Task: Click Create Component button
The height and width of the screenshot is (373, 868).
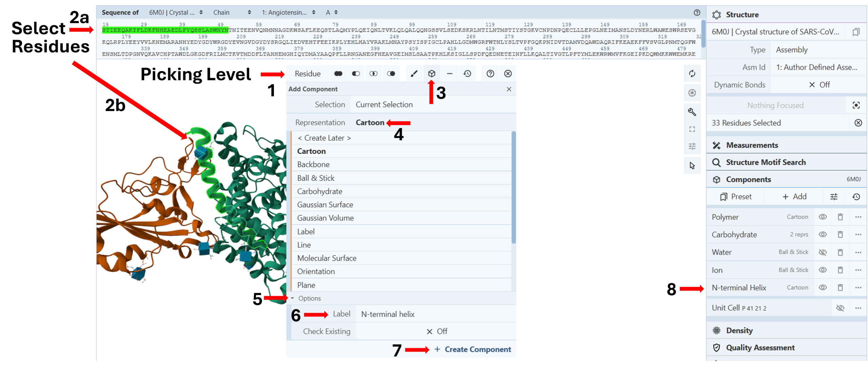Action: click(x=473, y=349)
